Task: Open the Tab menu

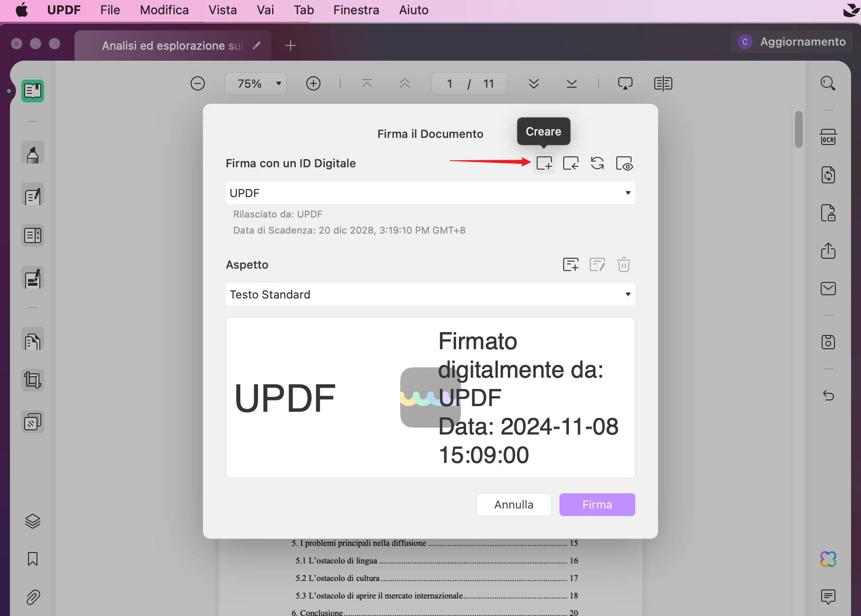Action: (x=303, y=10)
